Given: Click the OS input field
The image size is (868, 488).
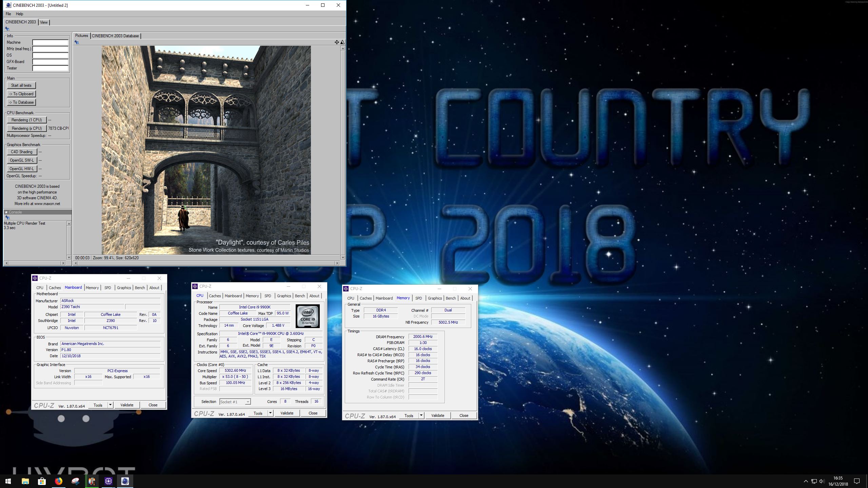Looking at the screenshot, I should (51, 55).
